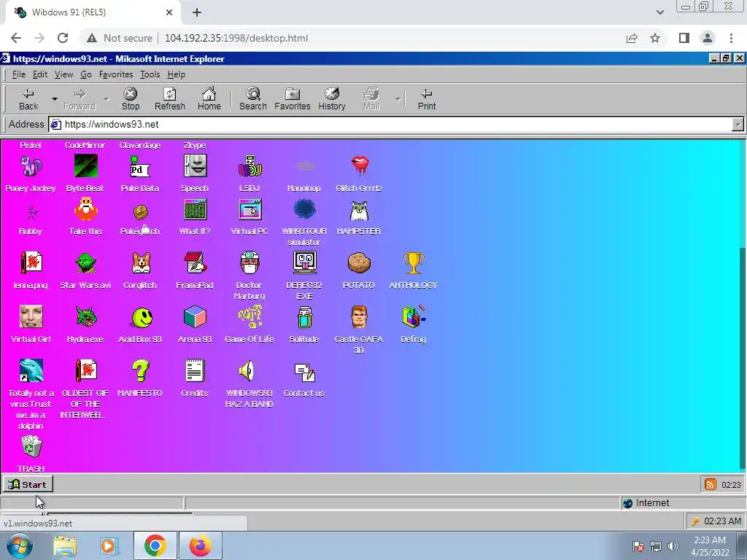The height and width of the screenshot is (560, 747).
Task: Open the Defrag icon
Action: pos(414,317)
